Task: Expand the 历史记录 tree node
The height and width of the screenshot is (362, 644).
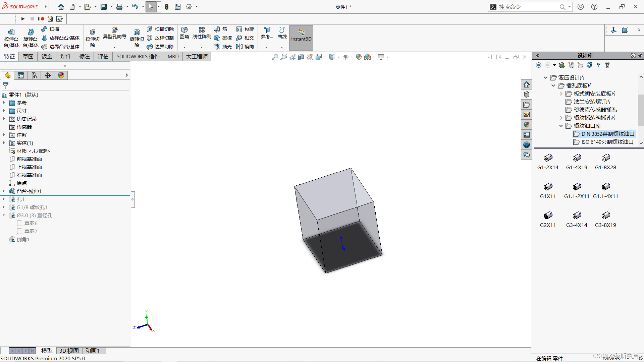Action: [4, 119]
